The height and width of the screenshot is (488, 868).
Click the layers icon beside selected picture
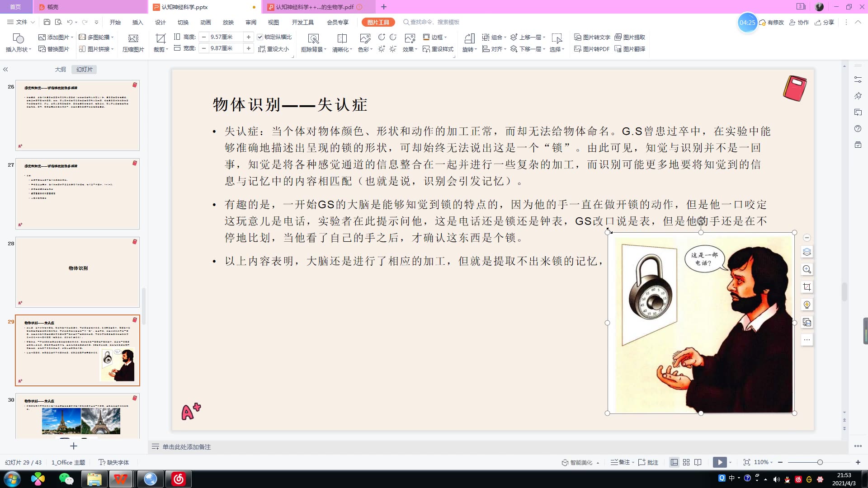(x=807, y=252)
